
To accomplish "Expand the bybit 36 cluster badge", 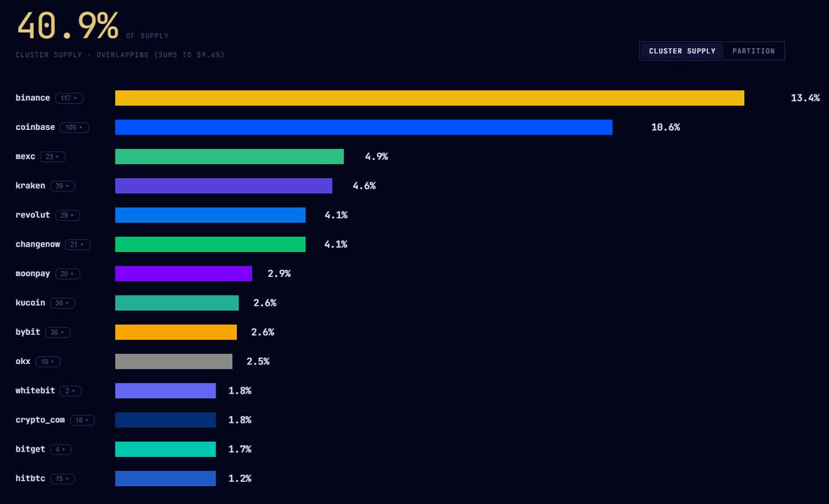I will pyautogui.click(x=58, y=332).
